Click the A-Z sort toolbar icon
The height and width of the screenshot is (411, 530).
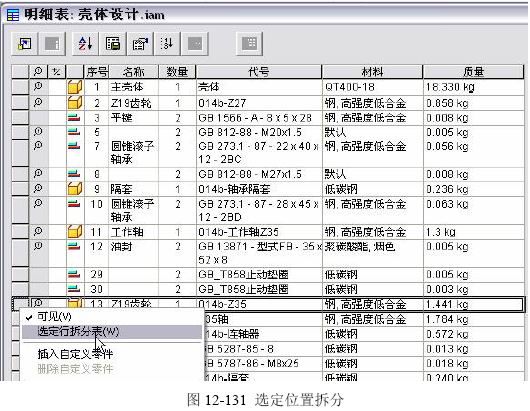(86, 44)
